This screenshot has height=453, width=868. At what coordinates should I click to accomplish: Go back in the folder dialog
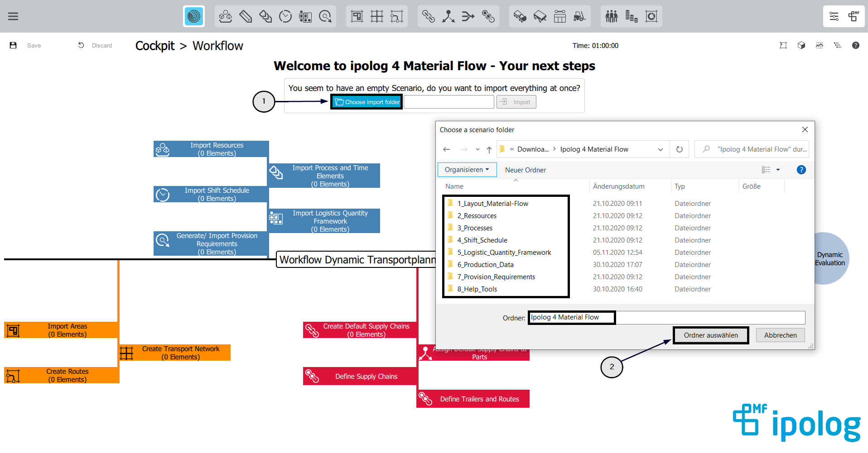tap(447, 149)
